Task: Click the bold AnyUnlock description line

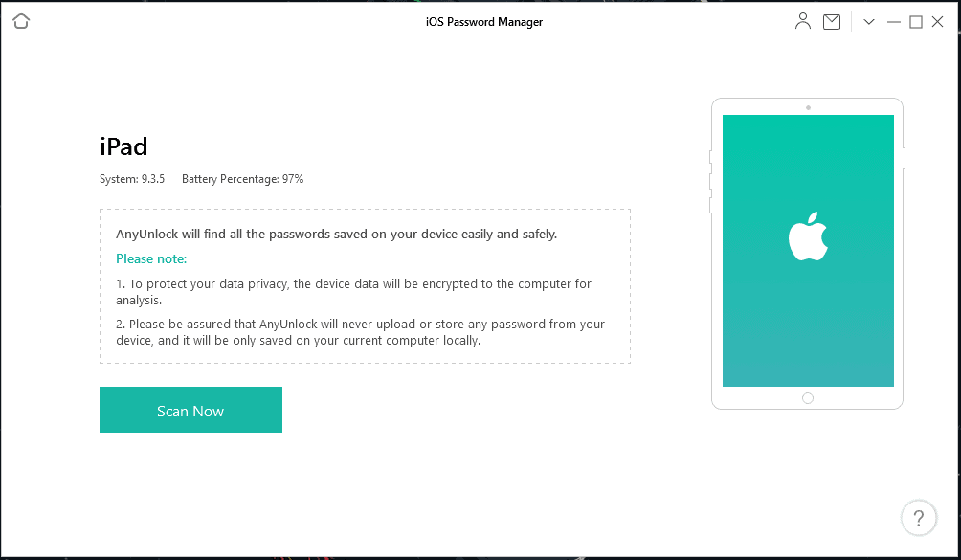Action: 336,234
